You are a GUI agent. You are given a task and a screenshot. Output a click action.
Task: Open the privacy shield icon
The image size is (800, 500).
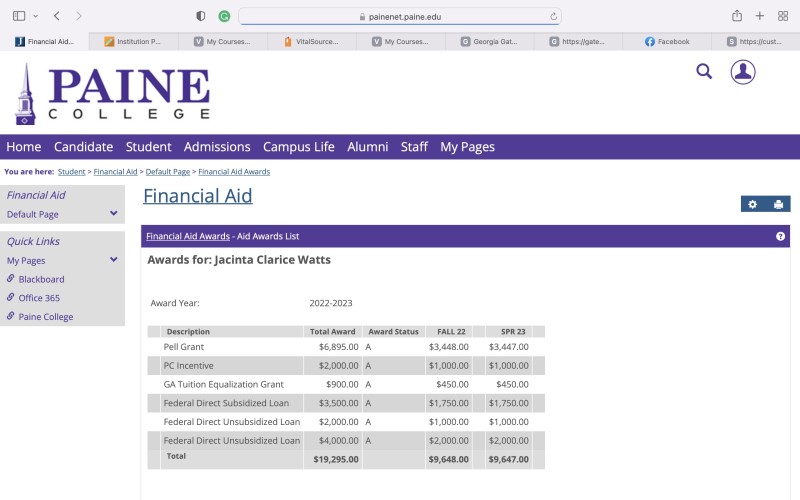tap(201, 16)
